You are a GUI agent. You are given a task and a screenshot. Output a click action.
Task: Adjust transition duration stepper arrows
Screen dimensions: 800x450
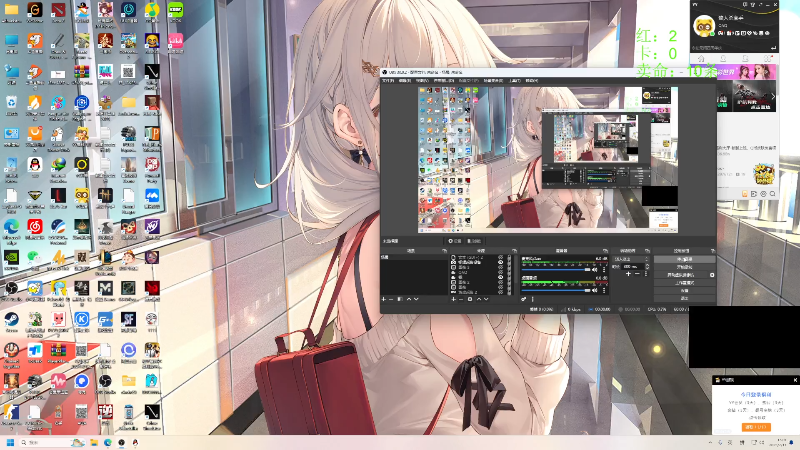647,267
